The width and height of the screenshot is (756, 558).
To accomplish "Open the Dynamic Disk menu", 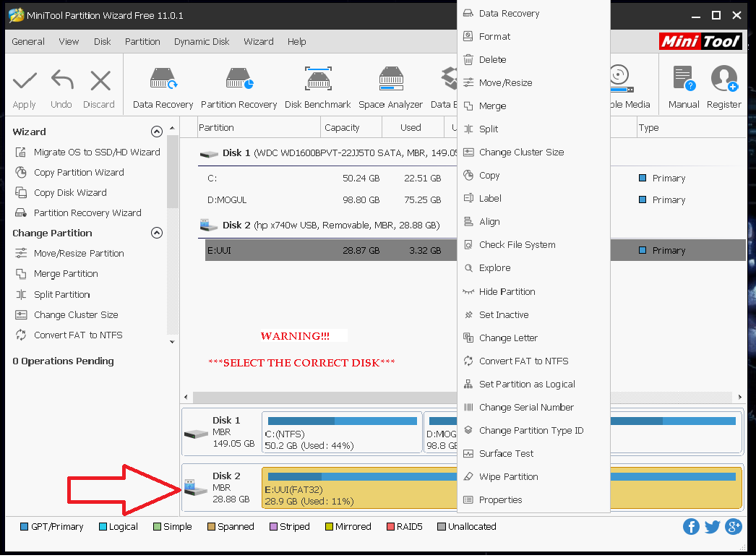I will [x=202, y=41].
